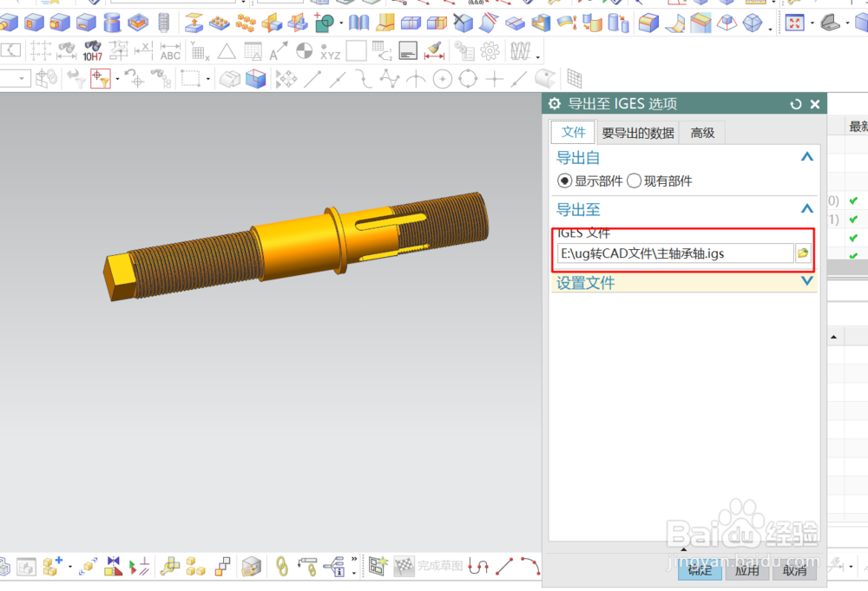Pick the Offset Face tool
This screenshot has width=868, height=591.
[x=567, y=23]
